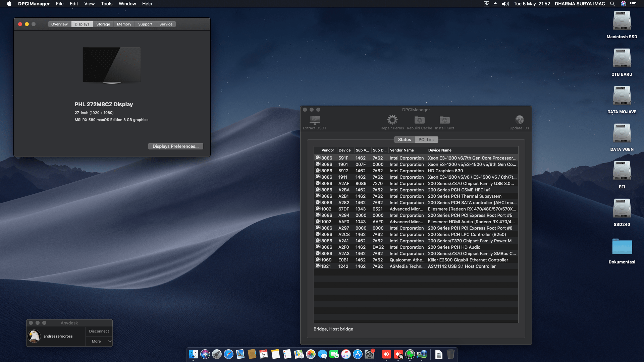This screenshot has width=644, height=362.
Task: Click the eject icon in menu bar
Action: [495, 4]
